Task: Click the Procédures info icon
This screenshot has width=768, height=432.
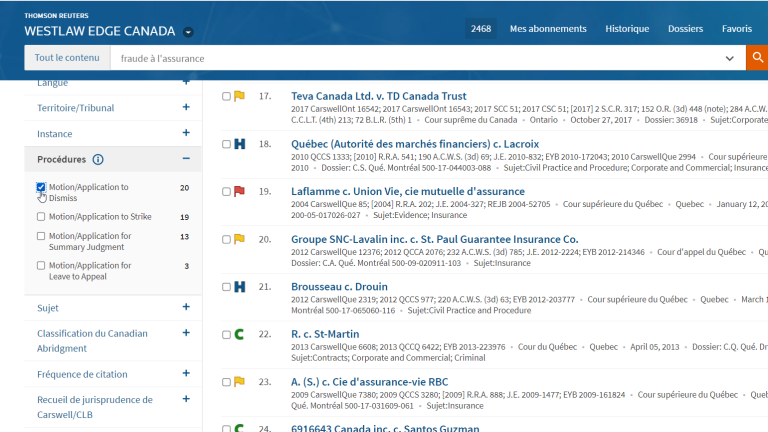Action: coord(98,160)
